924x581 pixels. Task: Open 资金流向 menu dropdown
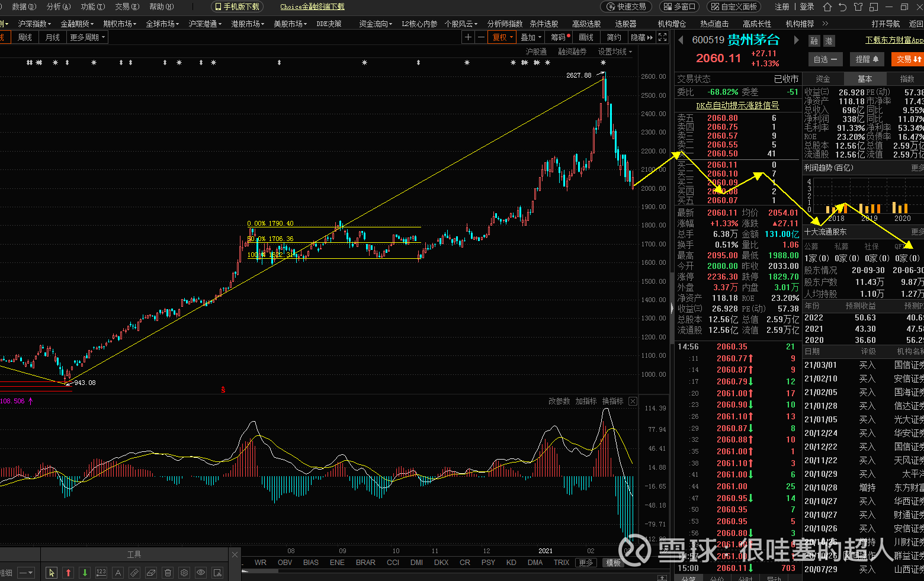click(376, 24)
